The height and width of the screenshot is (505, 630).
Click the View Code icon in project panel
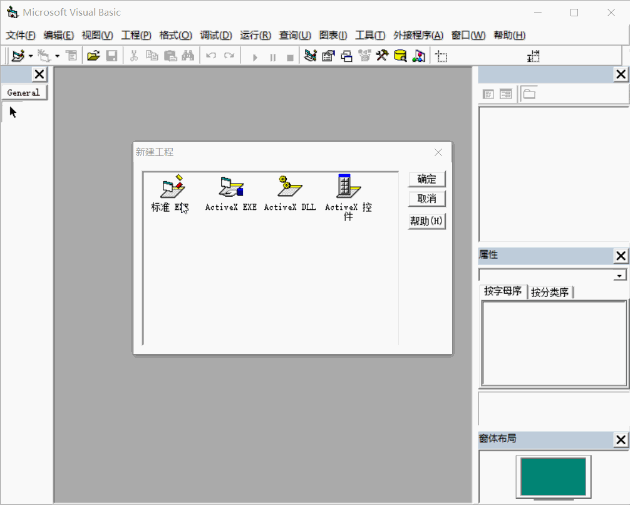488,94
